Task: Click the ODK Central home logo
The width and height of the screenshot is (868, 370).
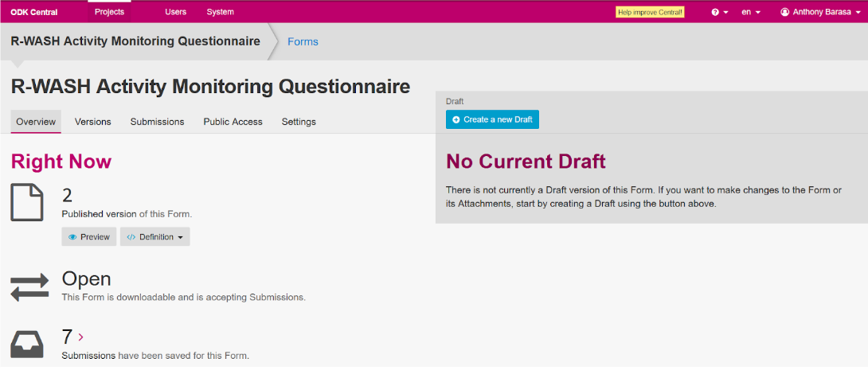Action: point(34,12)
